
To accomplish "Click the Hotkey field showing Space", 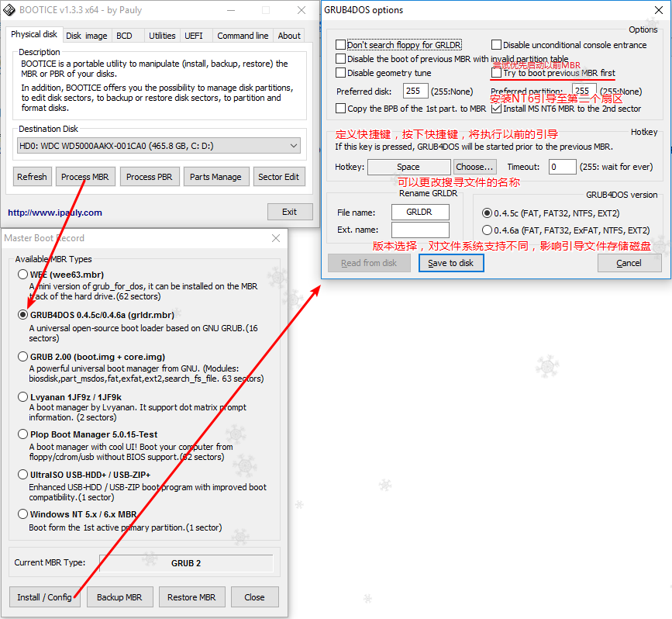I will 408,167.
